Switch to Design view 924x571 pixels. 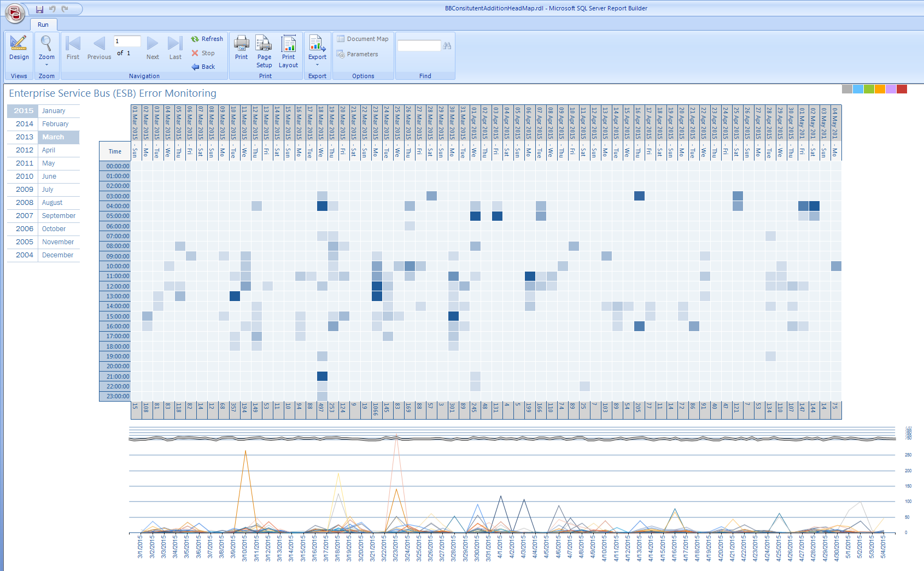click(x=19, y=48)
